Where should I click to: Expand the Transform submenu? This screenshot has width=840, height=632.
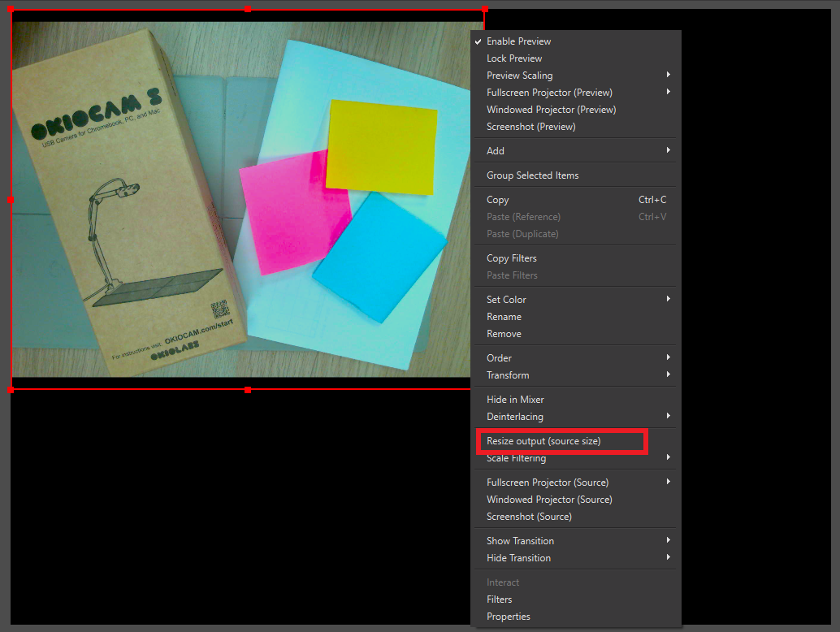[508, 375]
